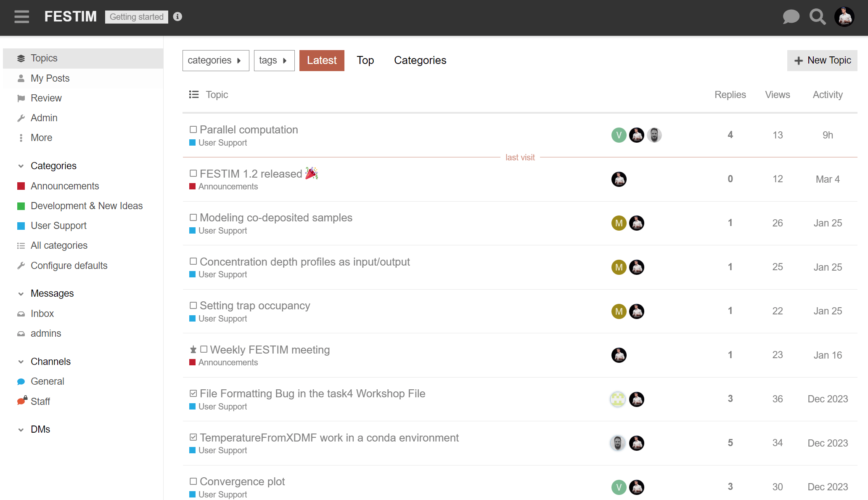Open the Inbox messages item
This screenshot has width=868, height=500.
42,314
